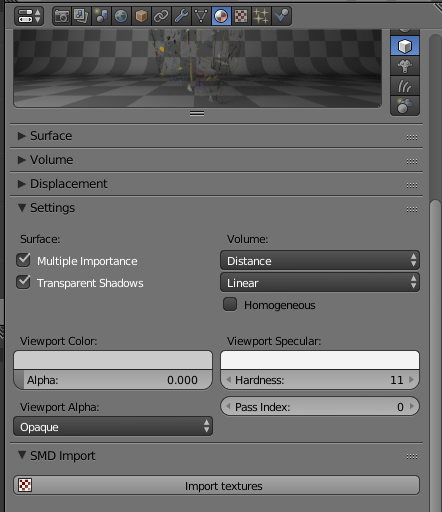This screenshot has height=512, width=442.
Task: Enable the Homogeneous volume checkbox
Action: coord(230,304)
